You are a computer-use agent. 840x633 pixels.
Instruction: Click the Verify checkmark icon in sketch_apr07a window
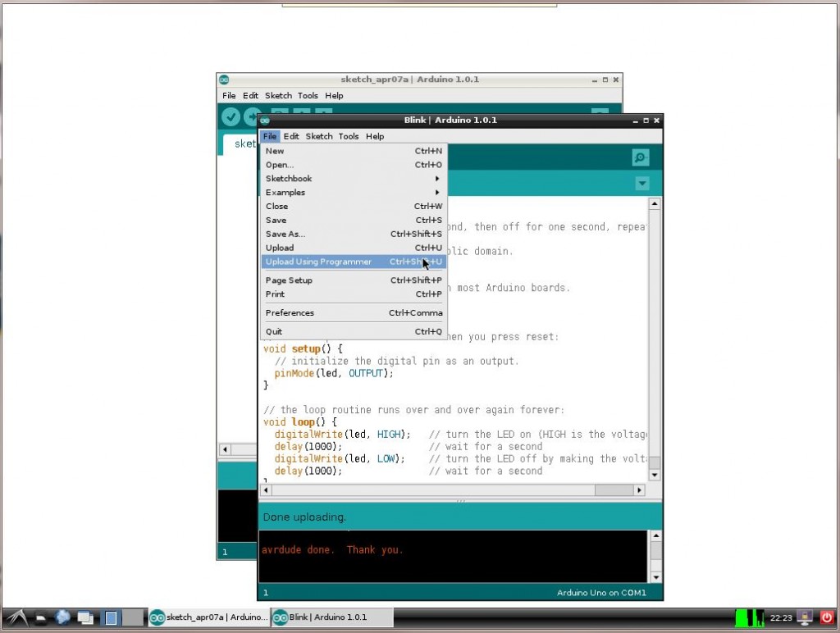pos(231,116)
